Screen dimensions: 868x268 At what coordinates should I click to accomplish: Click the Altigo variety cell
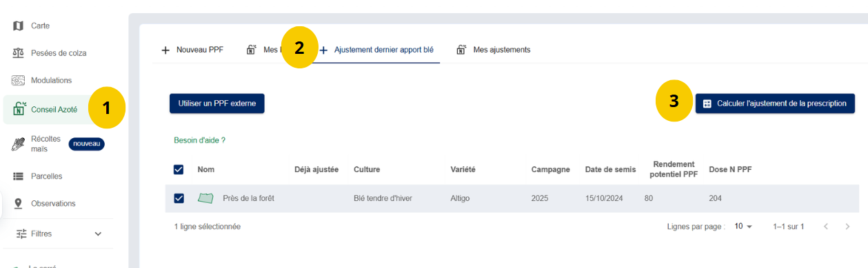tap(460, 198)
